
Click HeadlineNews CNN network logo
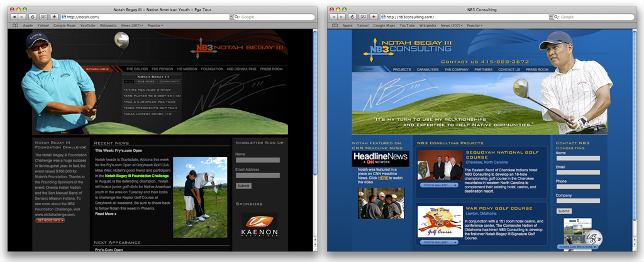380,159
